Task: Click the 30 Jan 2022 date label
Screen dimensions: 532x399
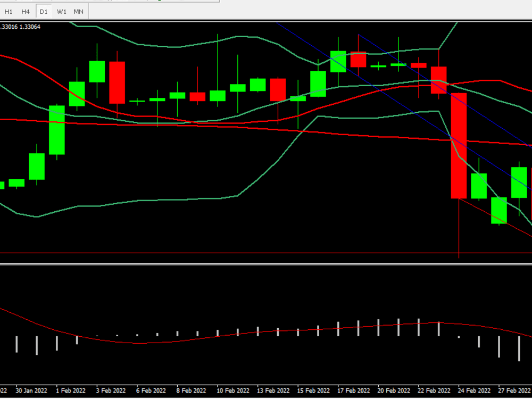Action: coord(31,390)
